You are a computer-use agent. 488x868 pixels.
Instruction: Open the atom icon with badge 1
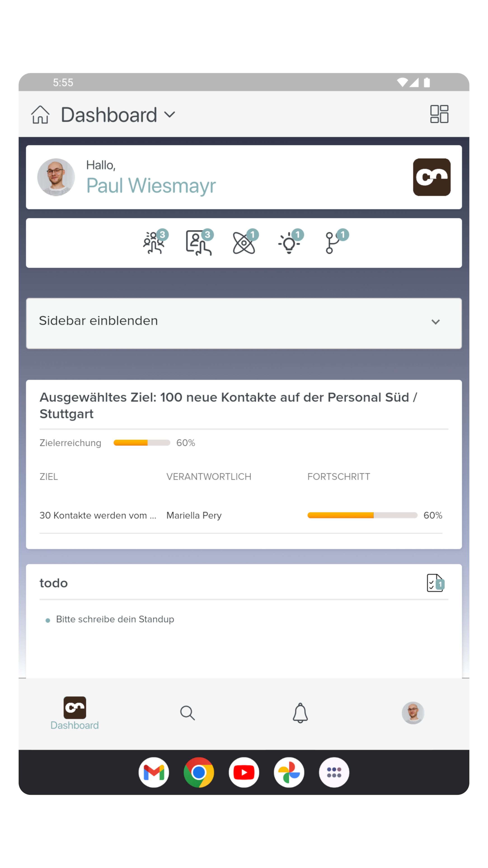click(245, 242)
